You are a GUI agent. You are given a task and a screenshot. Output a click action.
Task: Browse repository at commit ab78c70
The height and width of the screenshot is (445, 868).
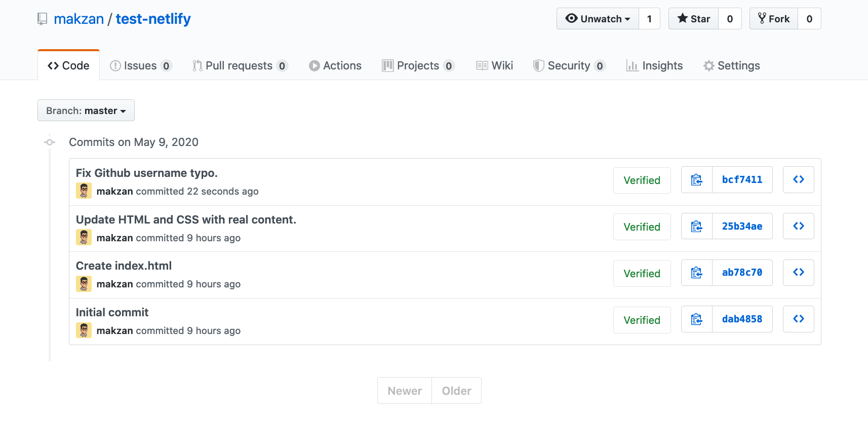coord(799,273)
